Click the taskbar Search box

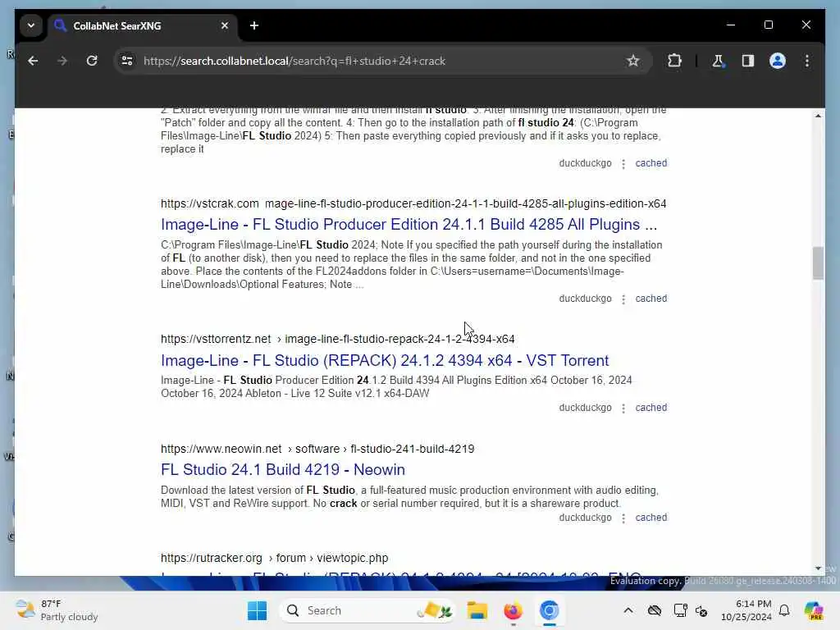[x=367, y=610]
